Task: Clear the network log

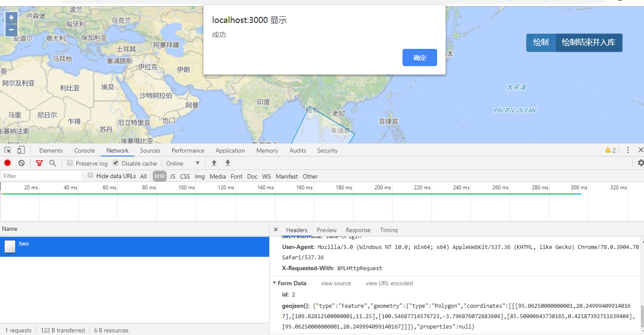Action: tap(22, 163)
